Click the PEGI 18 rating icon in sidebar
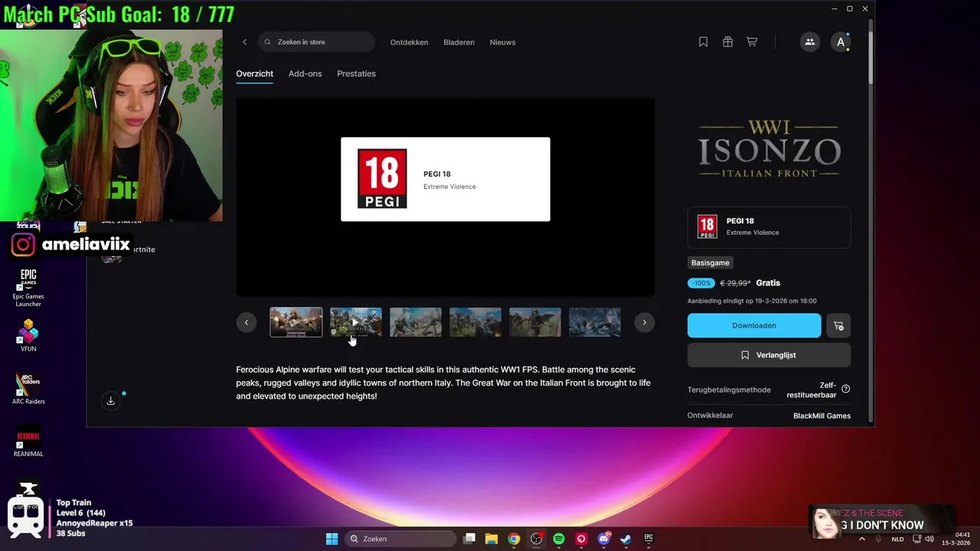The width and height of the screenshot is (980, 551). tap(707, 227)
